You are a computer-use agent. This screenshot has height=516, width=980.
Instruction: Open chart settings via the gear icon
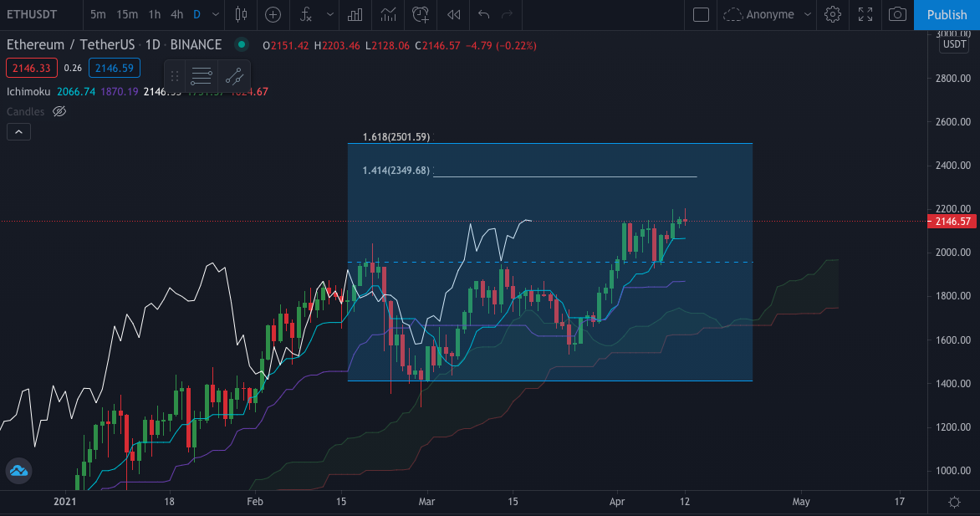(x=832, y=14)
